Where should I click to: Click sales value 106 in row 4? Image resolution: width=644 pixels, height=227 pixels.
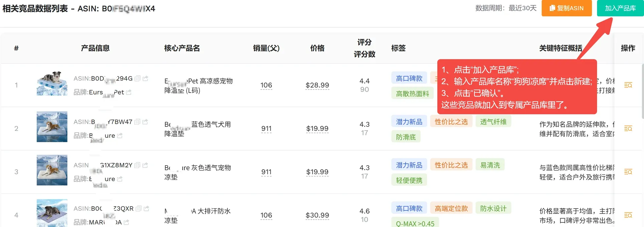coord(266,215)
